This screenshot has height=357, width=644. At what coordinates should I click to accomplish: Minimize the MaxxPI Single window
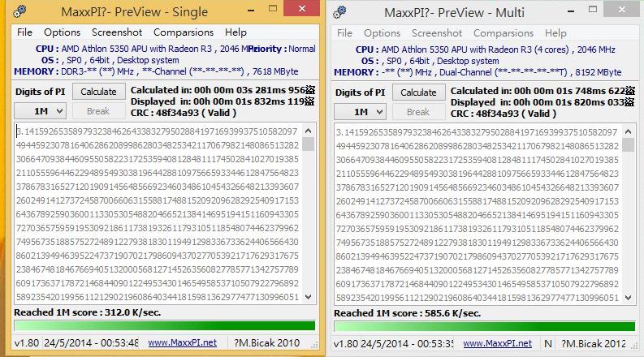[x=251, y=10]
